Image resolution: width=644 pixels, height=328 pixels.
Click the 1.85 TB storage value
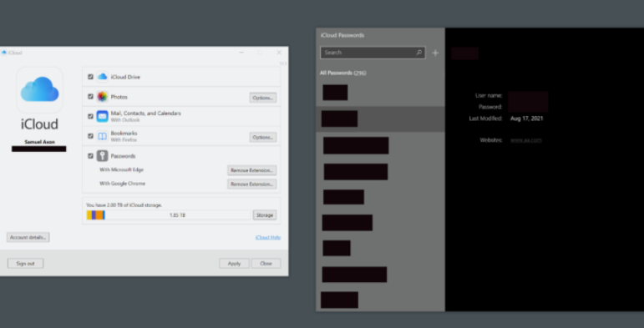tap(177, 215)
